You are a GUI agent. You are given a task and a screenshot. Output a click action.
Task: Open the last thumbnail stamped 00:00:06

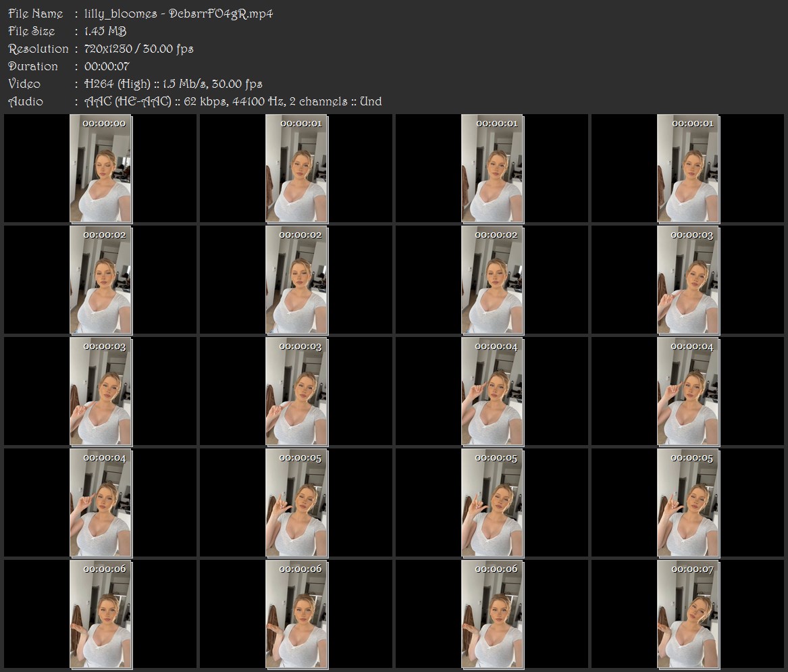click(x=492, y=614)
